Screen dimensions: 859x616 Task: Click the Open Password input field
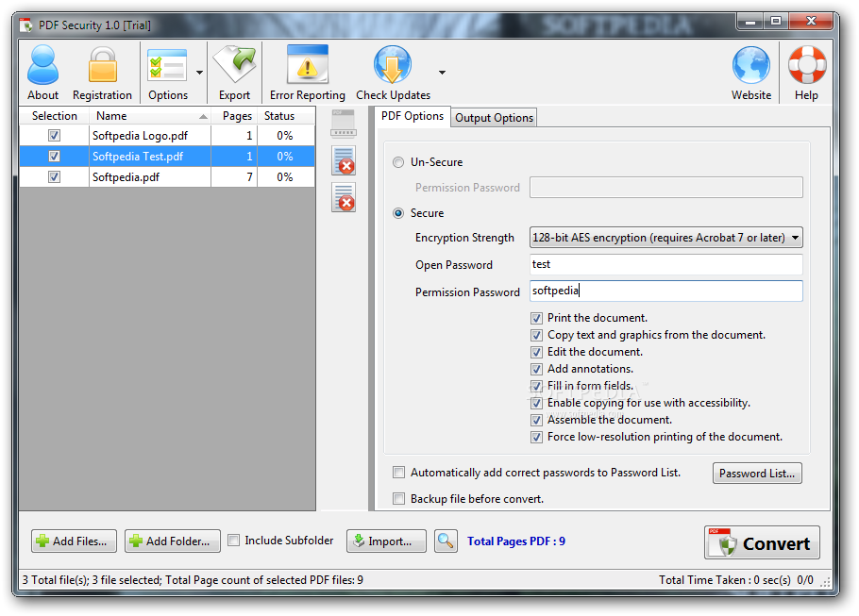(666, 264)
